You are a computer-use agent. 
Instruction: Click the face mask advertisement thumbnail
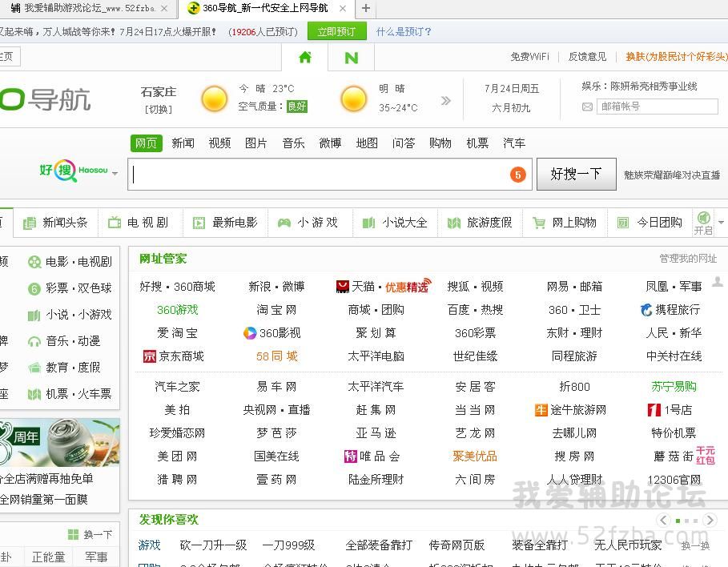[60, 443]
